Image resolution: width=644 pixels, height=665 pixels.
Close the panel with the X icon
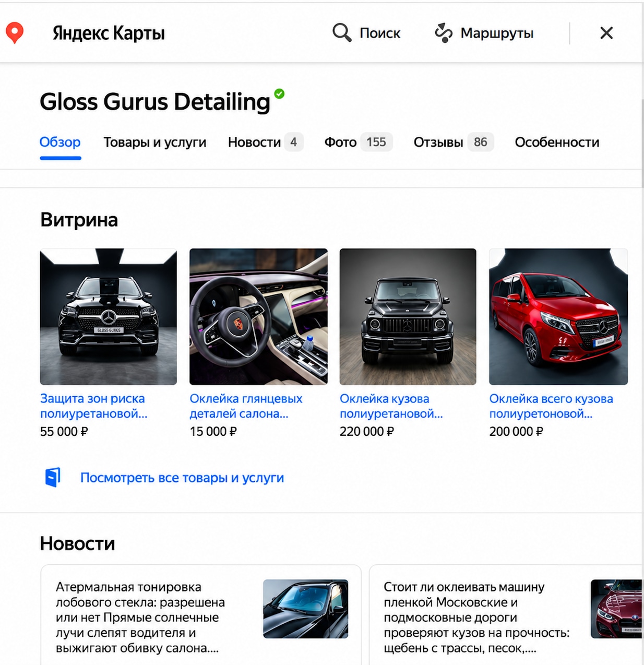click(606, 33)
